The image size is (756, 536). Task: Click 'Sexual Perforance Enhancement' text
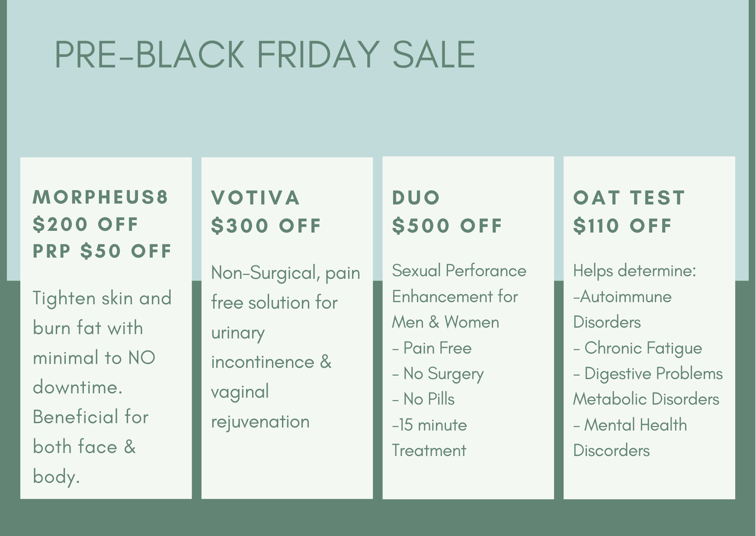[x=459, y=297]
